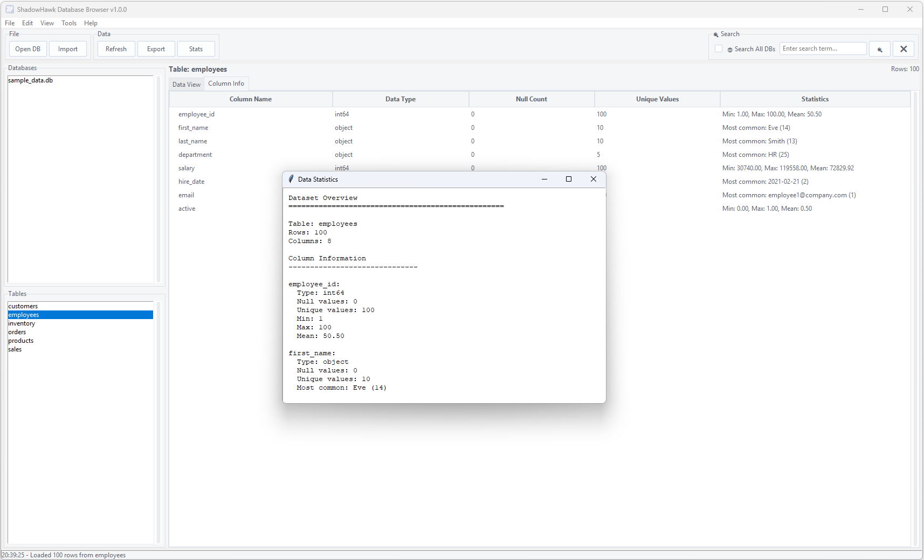924x560 pixels.
Task: Click the status bar load message
Action: click(64, 555)
